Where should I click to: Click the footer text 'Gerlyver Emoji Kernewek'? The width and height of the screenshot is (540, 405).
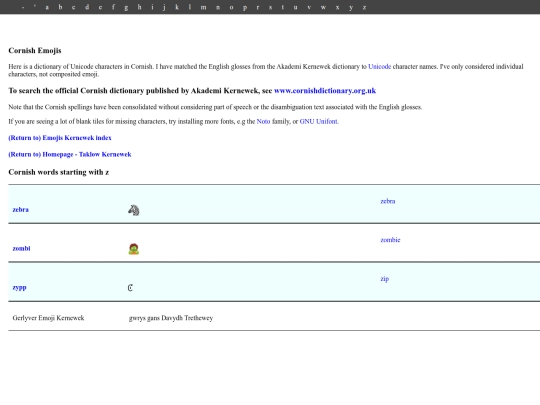click(x=48, y=318)
